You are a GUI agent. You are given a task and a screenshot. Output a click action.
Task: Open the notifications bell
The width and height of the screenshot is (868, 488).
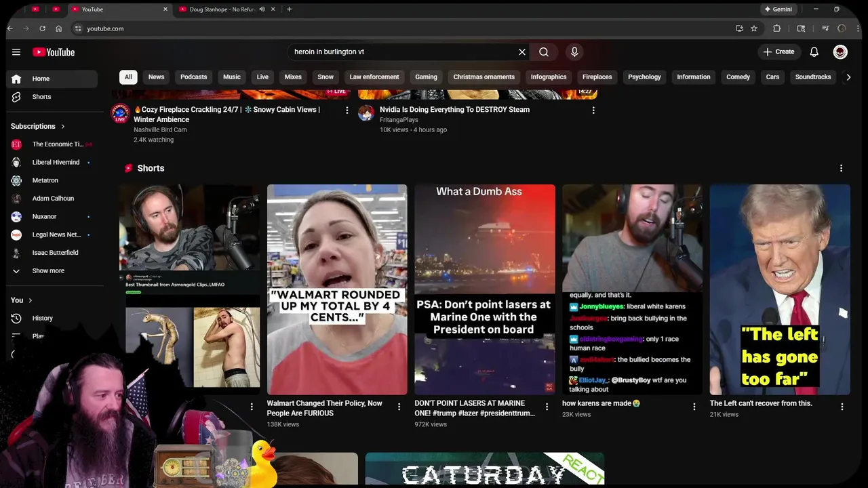point(814,52)
